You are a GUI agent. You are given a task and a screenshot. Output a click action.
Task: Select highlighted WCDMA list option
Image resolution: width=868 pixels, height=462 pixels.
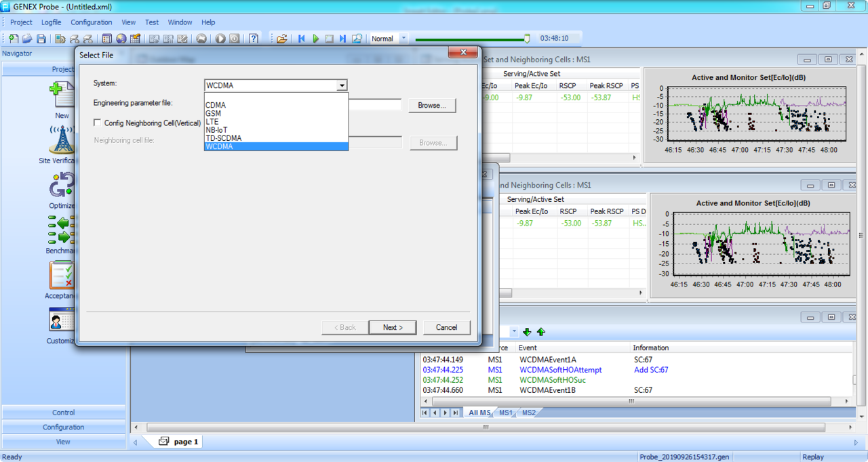click(276, 146)
